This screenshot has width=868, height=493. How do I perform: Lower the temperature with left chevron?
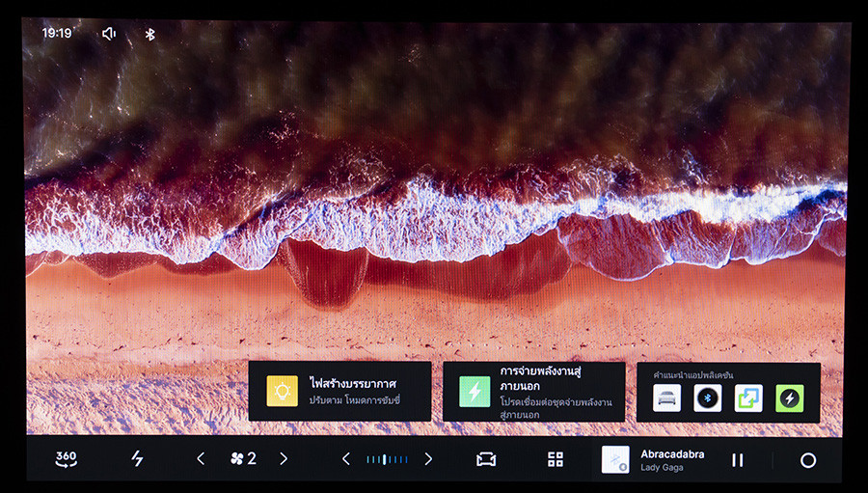[x=346, y=459]
